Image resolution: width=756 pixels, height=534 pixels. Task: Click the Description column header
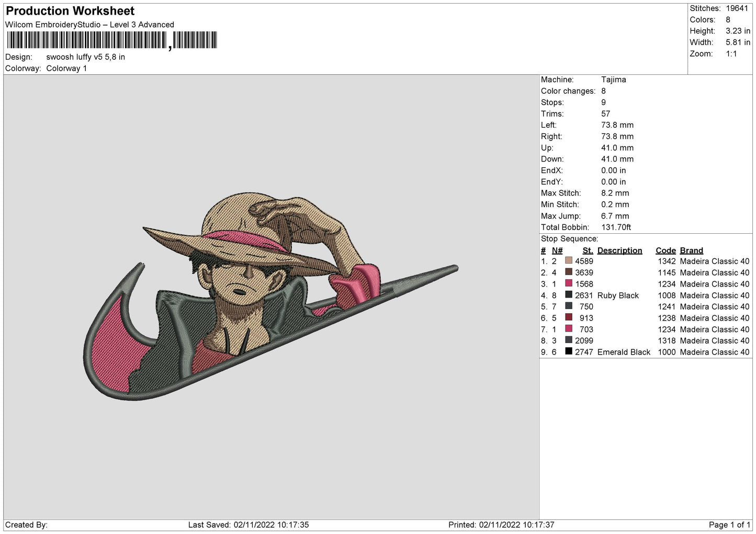coord(619,251)
